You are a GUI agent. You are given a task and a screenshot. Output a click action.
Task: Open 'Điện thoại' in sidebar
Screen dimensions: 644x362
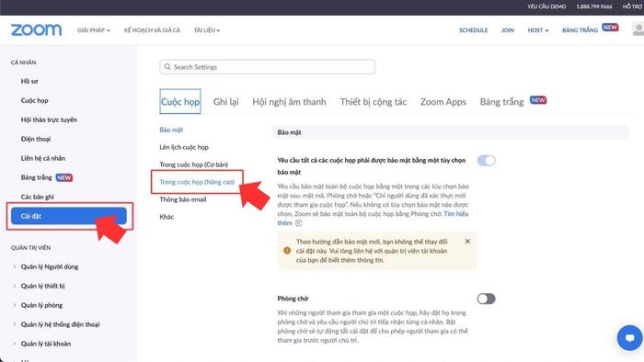point(36,139)
